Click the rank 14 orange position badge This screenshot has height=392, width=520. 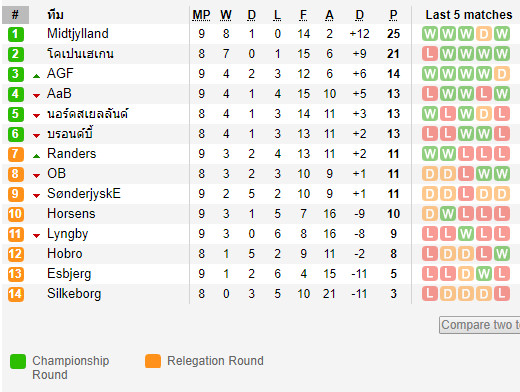pyautogui.click(x=16, y=294)
